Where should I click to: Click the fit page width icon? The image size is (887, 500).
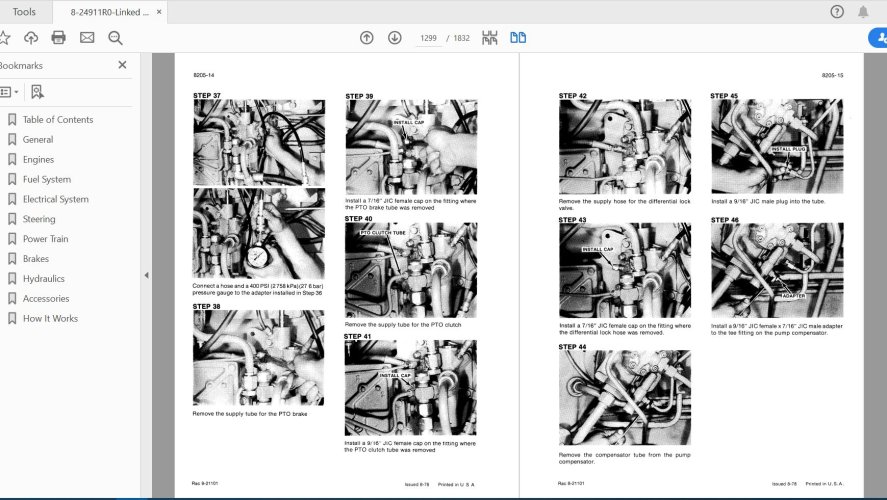click(489, 38)
